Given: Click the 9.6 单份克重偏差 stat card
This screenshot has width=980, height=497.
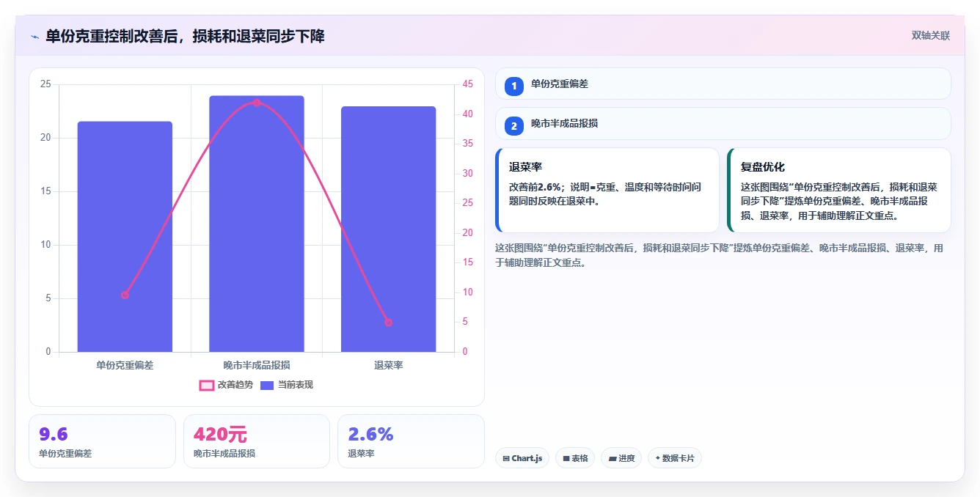Looking at the screenshot, I should [102, 441].
